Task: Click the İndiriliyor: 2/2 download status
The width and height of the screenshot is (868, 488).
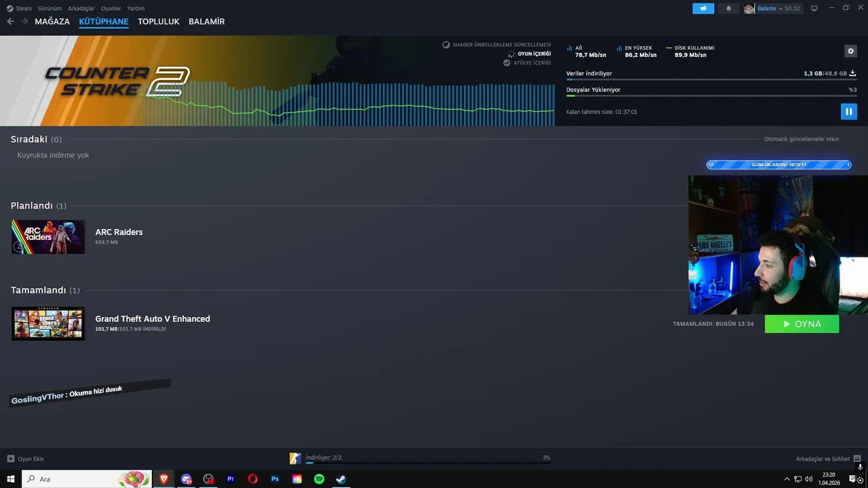Action: coord(323,457)
